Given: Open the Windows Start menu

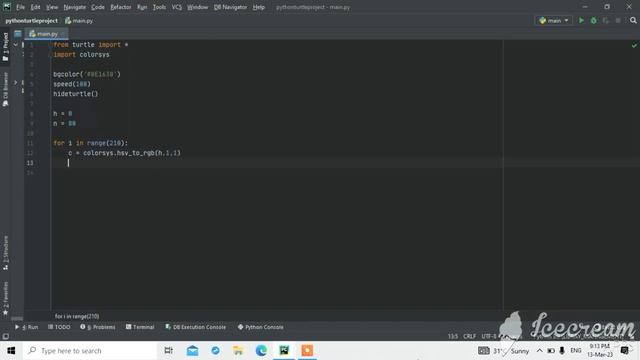Looking at the screenshot, I should pyautogui.click(x=11, y=351).
